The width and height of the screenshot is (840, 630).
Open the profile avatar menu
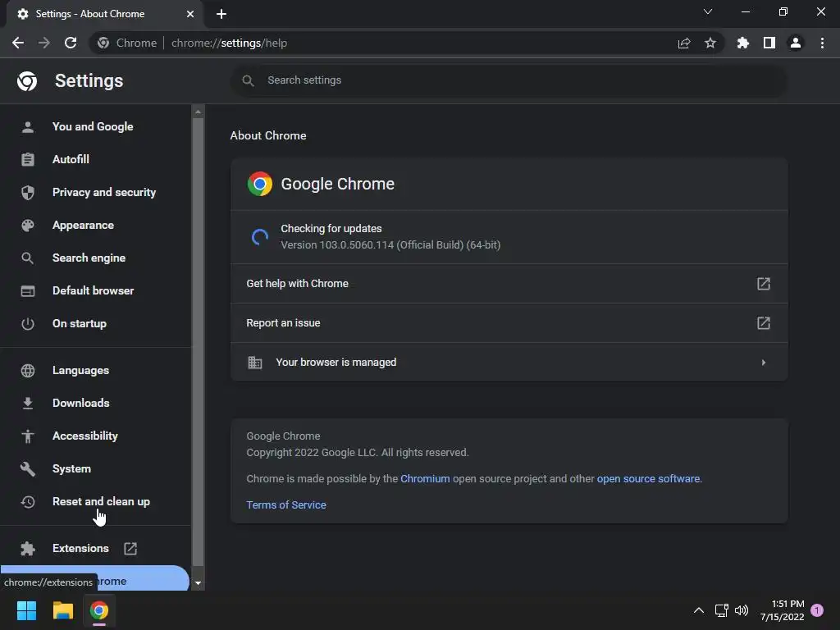pos(796,43)
